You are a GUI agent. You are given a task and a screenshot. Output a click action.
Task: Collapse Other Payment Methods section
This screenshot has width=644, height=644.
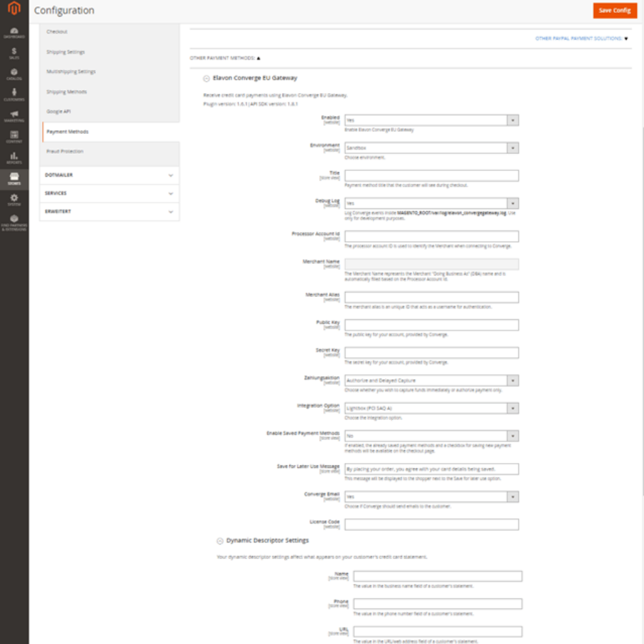coord(225,58)
